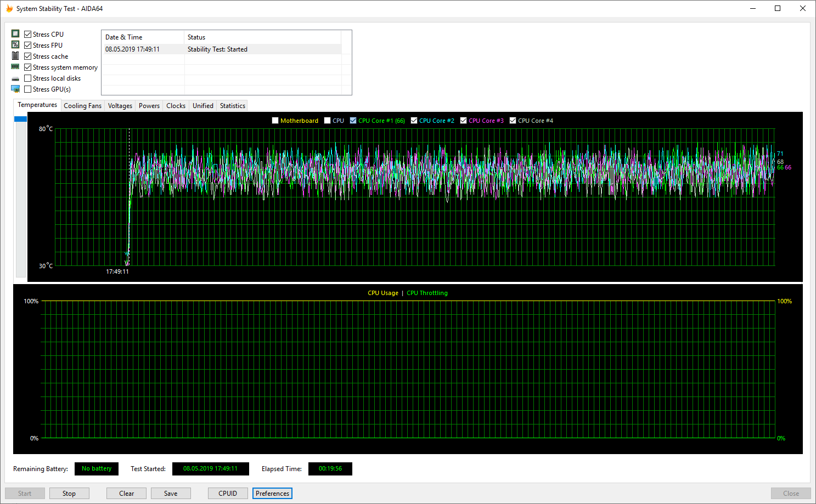Click the FPU percent icon beside Stress FPU
The width and height of the screenshot is (816, 504).
(15, 45)
